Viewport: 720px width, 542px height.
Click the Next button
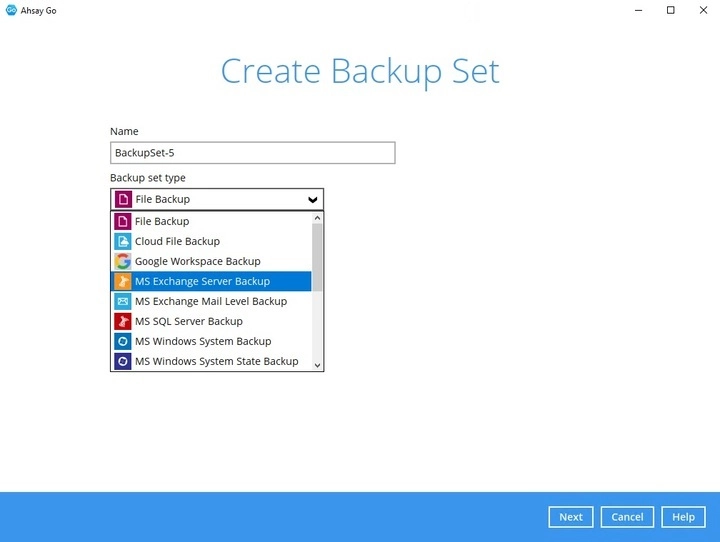tap(571, 517)
